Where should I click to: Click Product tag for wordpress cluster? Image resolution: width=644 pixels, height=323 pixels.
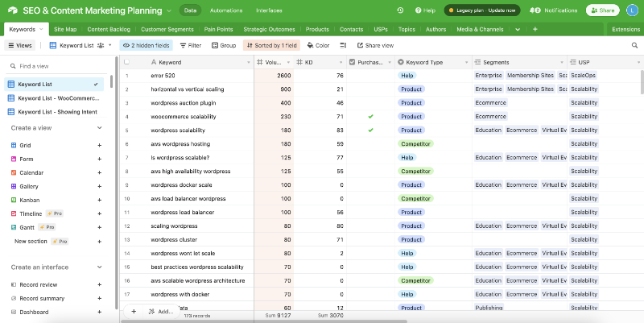[411, 239]
